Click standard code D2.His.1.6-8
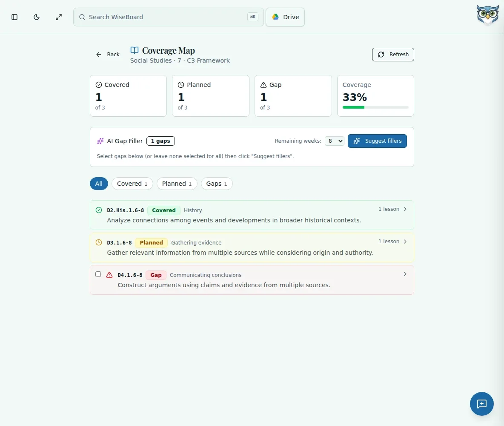Viewport: 504px width, 426px height. [125, 210]
